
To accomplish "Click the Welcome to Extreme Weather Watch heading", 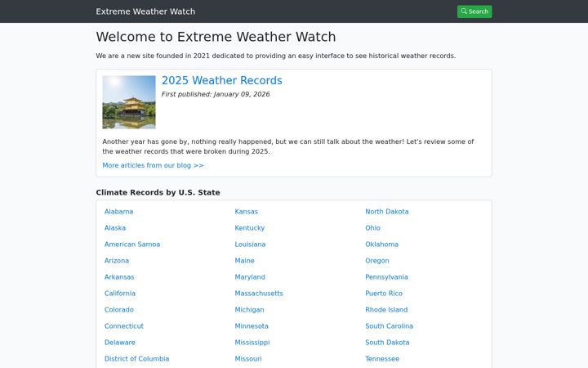I will (216, 37).
